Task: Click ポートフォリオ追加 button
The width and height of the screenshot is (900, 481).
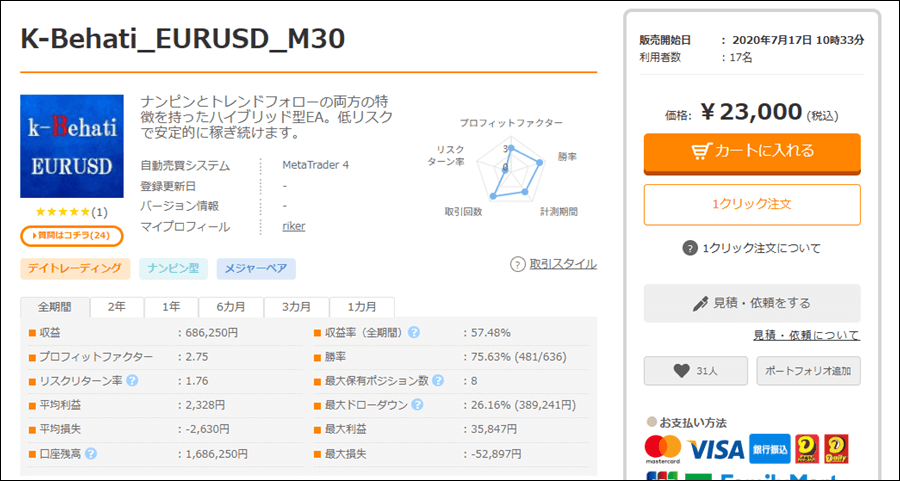Action: pos(808,371)
